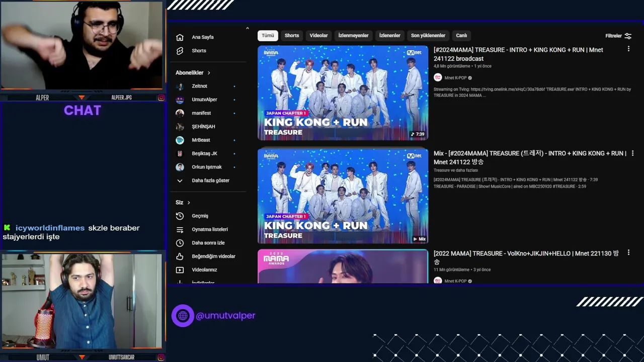Open UmutvAlper channel avatar
This screenshot has width=644, height=362.
(x=180, y=100)
